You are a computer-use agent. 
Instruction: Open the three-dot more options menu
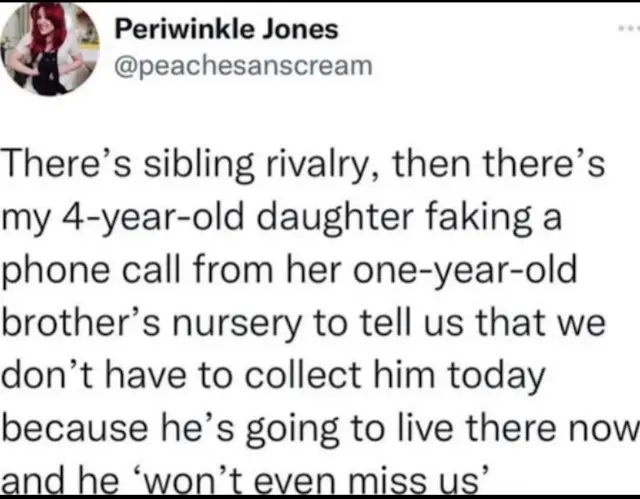pos(629,32)
